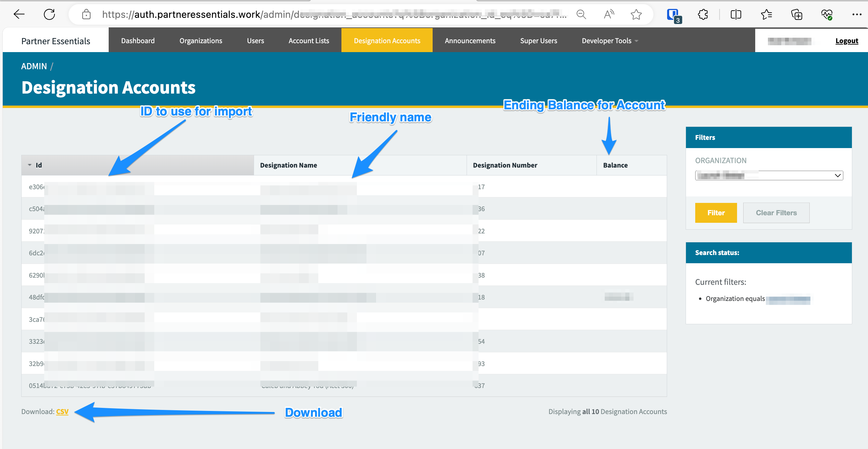Click the Search status panel header
The height and width of the screenshot is (449, 868).
[x=769, y=253]
